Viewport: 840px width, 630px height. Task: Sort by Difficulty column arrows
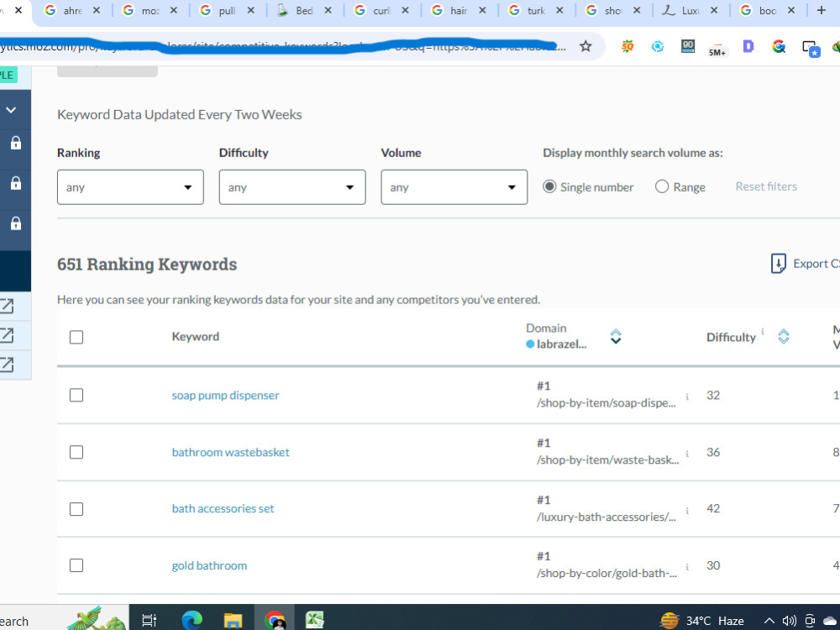tap(783, 337)
